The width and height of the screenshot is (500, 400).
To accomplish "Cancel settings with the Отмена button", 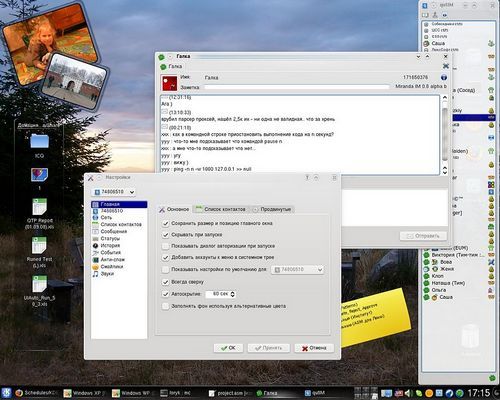I will click(x=314, y=348).
